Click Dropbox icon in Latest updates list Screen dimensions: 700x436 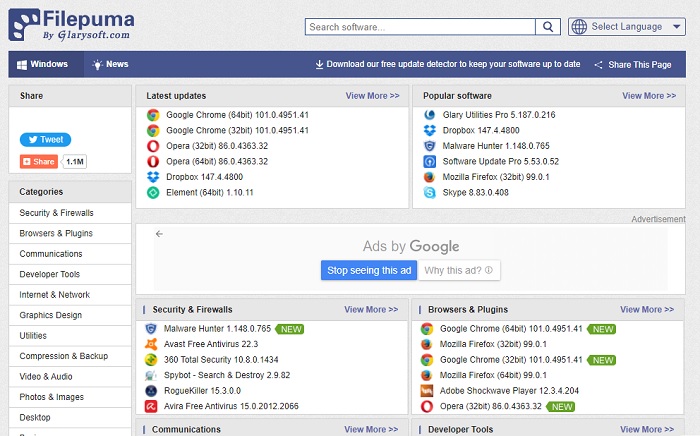point(153,177)
